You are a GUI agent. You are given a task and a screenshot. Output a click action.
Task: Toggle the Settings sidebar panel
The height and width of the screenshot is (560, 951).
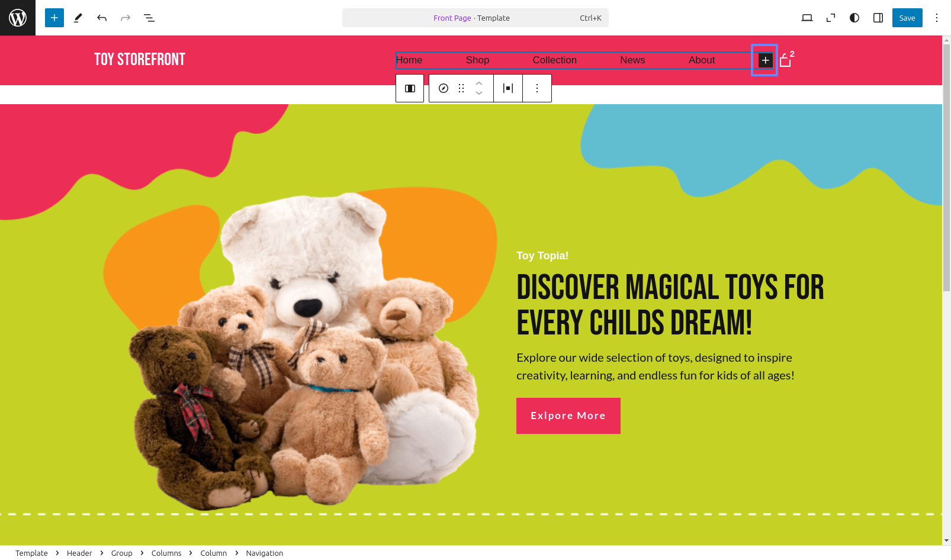click(878, 18)
